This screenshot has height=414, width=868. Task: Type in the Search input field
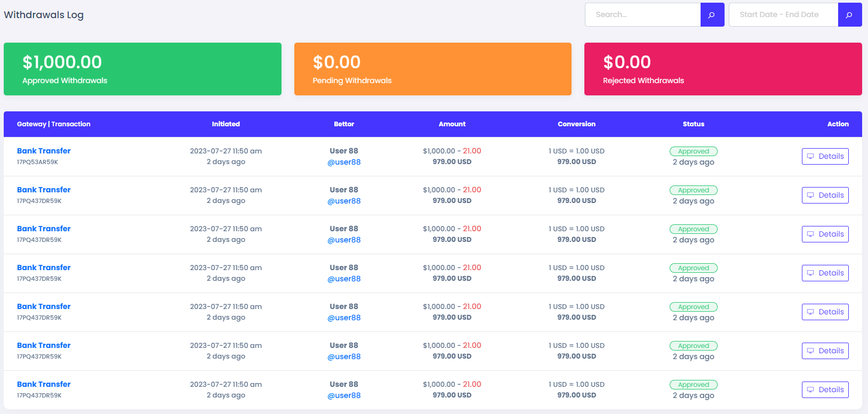click(642, 15)
